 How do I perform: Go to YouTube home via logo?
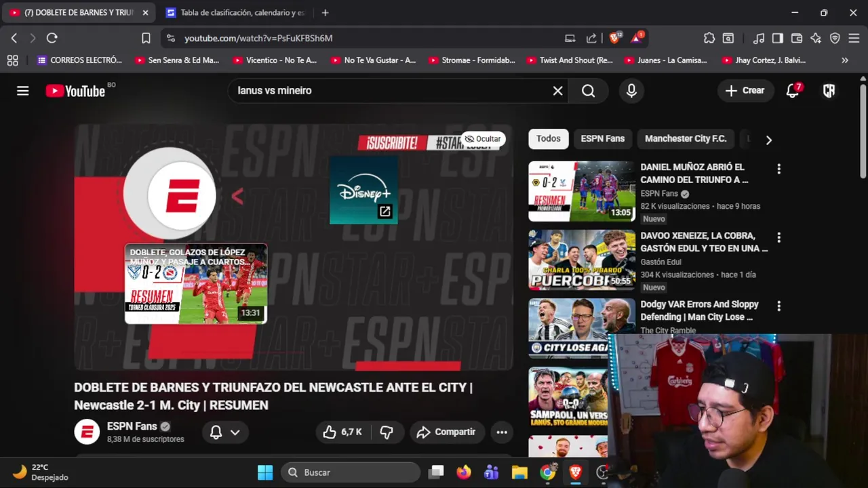[x=75, y=91]
